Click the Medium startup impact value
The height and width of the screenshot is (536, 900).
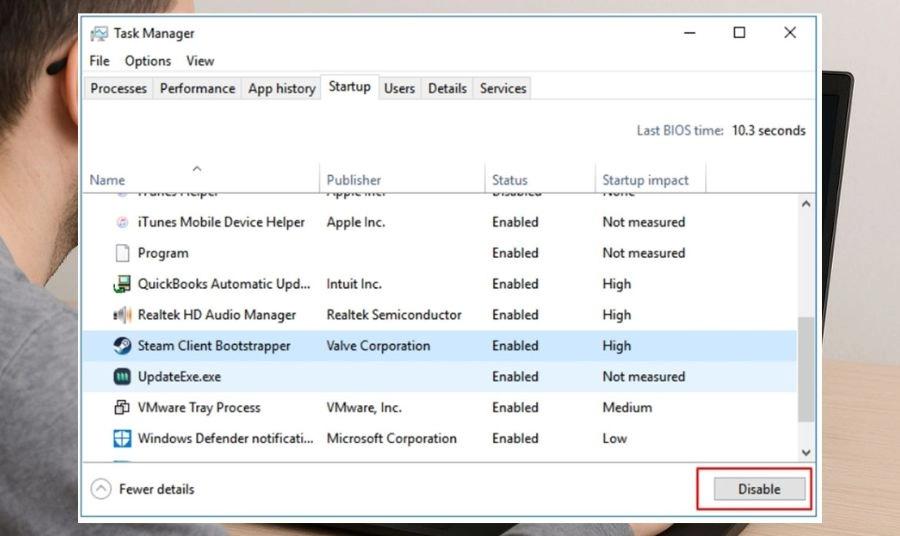(x=627, y=407)
